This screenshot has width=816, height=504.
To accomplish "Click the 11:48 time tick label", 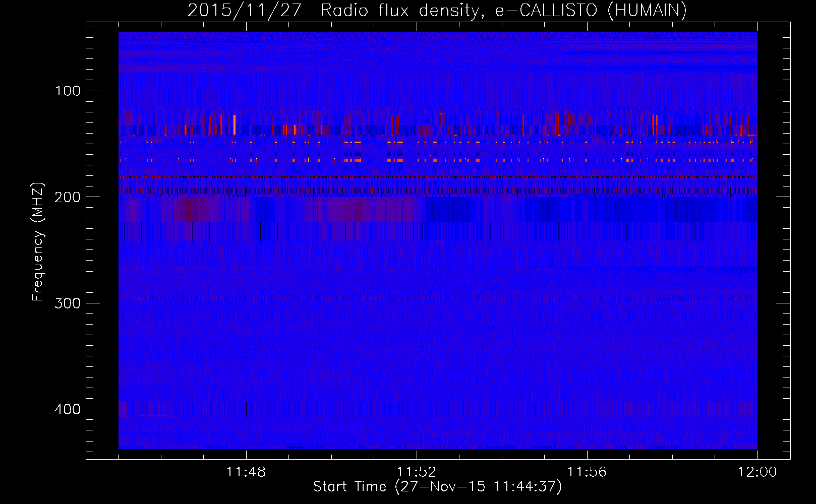I will pyautogui.click(x=246, y=472).
